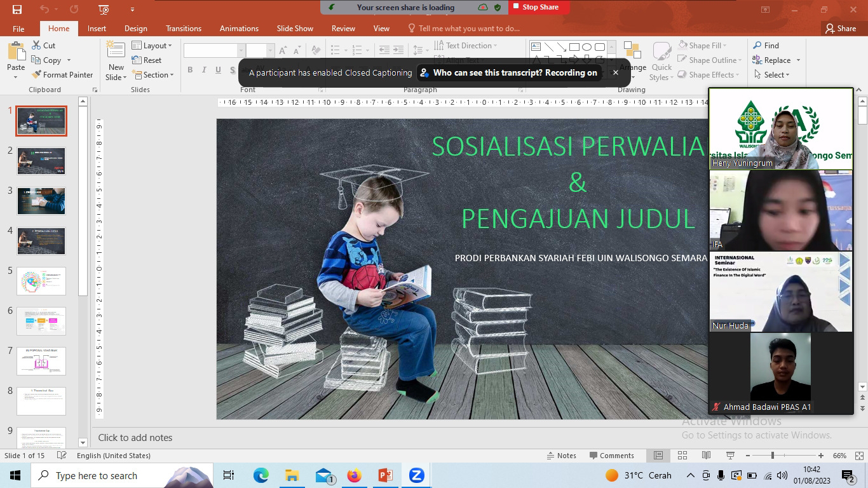Toggle the Comments pane in status bar
This screenshot has height=488, width=868.
coord(612,456)
